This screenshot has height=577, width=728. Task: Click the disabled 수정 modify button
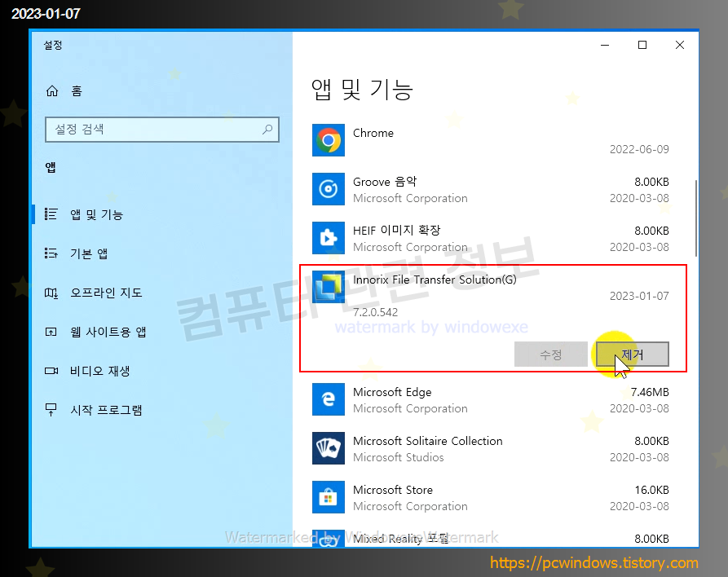coord(551,355)
